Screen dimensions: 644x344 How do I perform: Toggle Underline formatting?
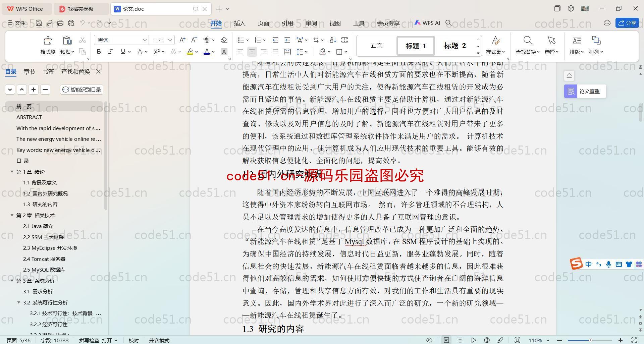point(123,52)
